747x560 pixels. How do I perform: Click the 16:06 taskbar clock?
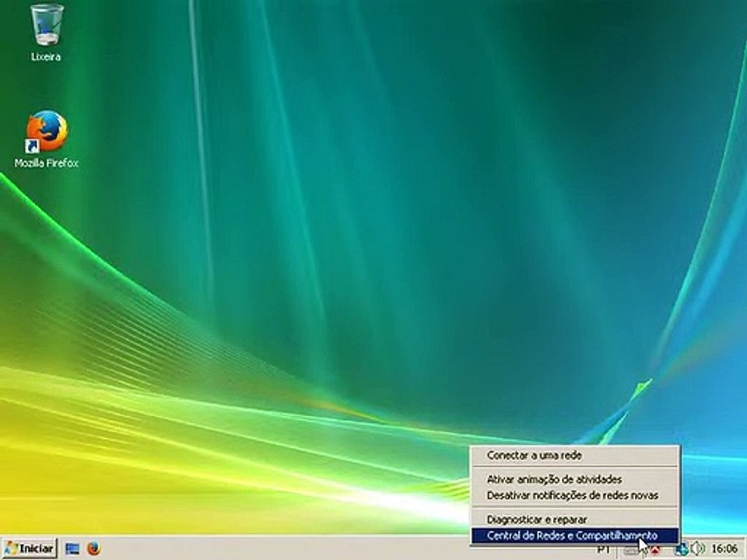pos(724,549)
